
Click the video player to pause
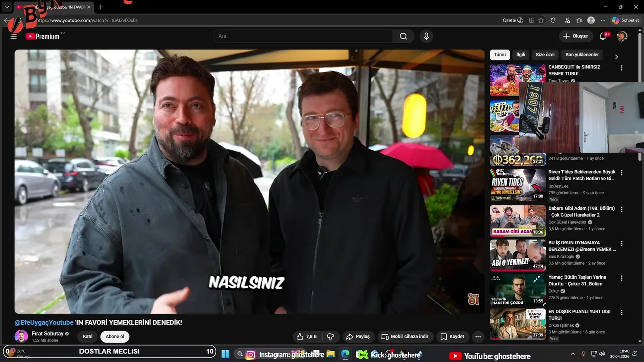[x=249, y=182]
